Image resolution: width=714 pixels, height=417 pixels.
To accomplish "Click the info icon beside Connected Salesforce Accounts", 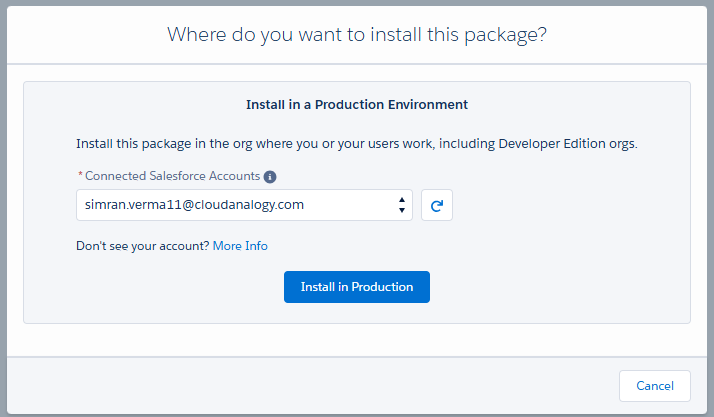I will coord(270,176).
